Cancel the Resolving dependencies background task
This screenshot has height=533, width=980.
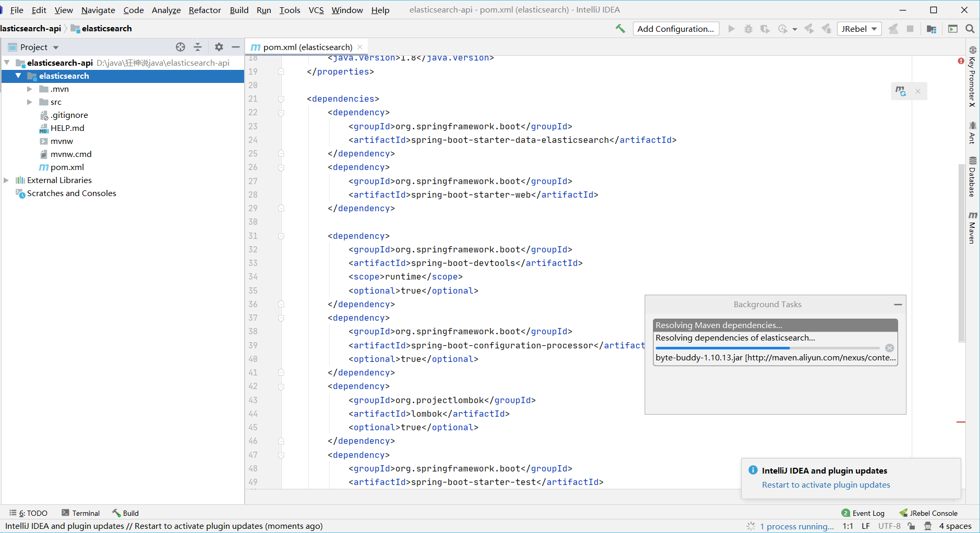[x=890, y=348]
